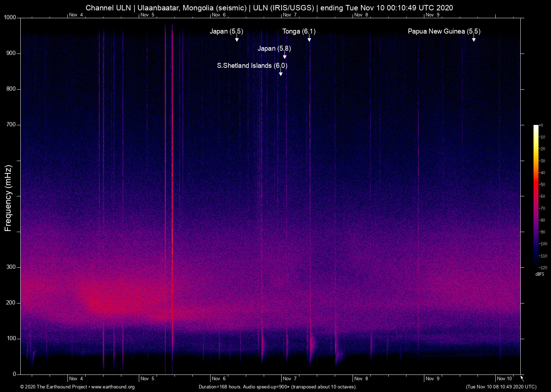551x392 pixels.
Task: Click the Nov 10 label on bottom axis
Action: click(x=504, y=379)
